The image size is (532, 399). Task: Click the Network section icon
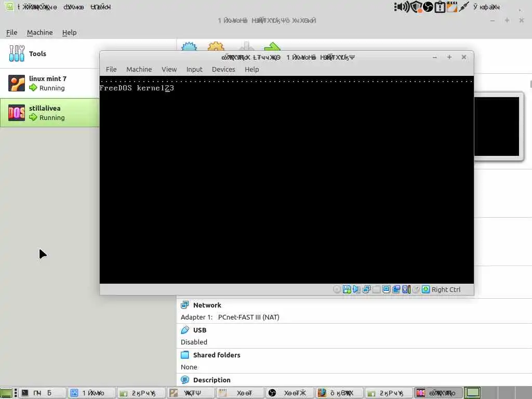click(185, 304)
